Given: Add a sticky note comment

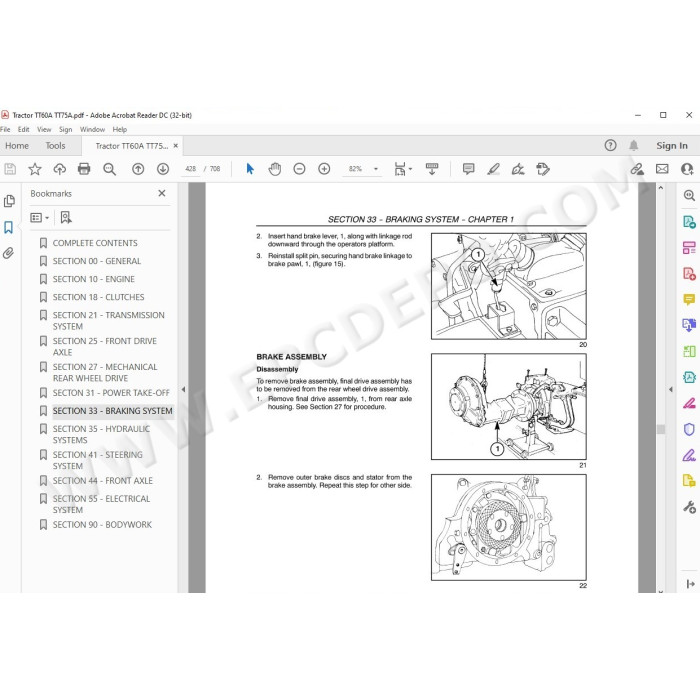Looking at the screenshot, I should [468, 169].
